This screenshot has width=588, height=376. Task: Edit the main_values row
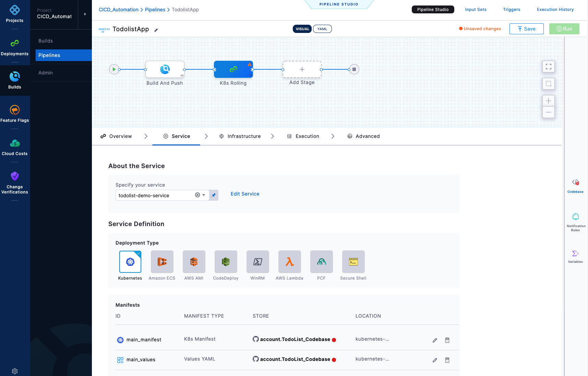[435, 360]
